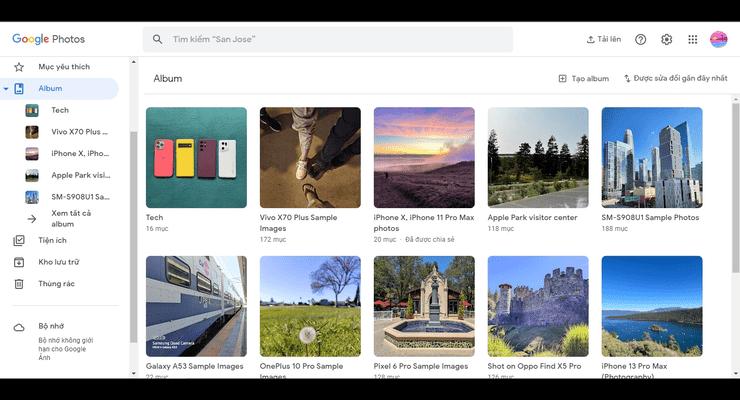Viewport: 740px width, 400px height.
Task: Click the Tạo album plus icon
Action: [563, 78]
